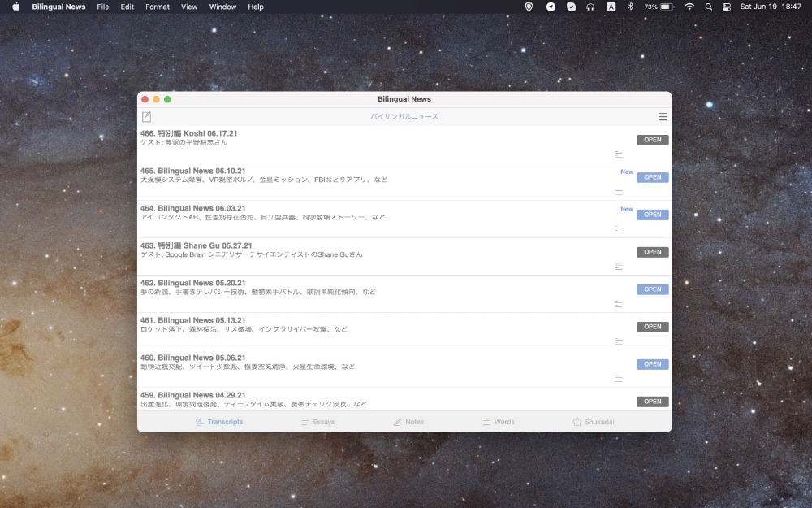
Task: Click the Google Brain guest description line
Action: pos(251,254)
